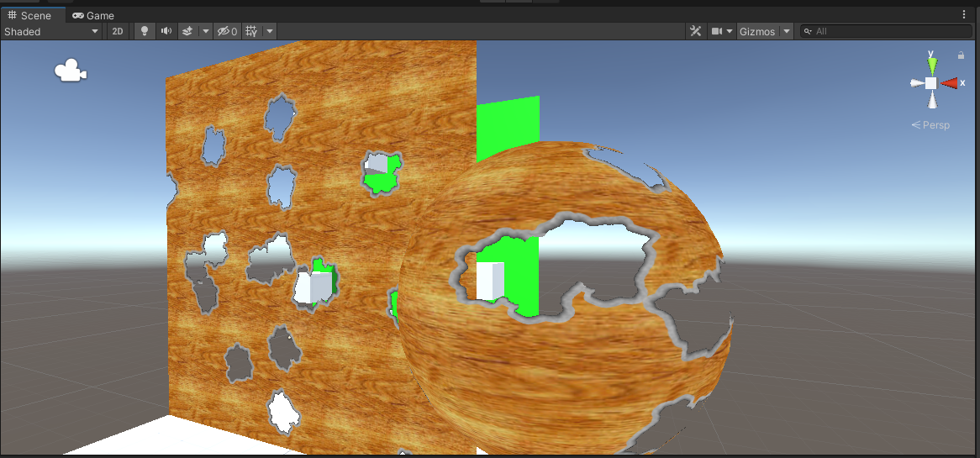Image resolution: width=980 pixels, height=458 pixels.
Task: Switch to the Scene tab
Action: (29, 15)
